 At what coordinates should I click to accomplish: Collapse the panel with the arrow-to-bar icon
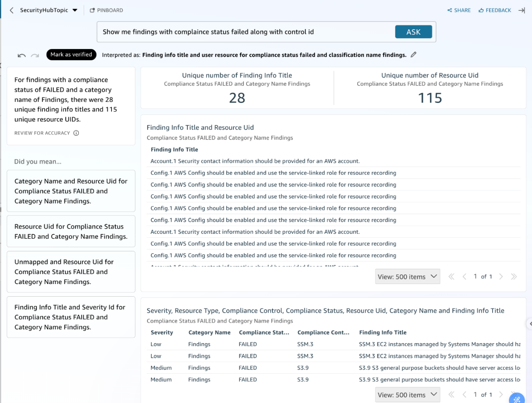(x=522, y=10)
